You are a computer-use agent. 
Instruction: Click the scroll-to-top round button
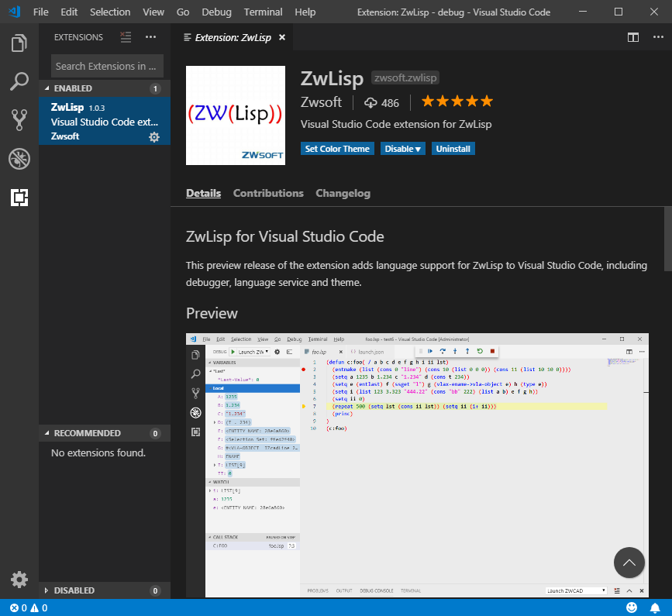tap(629, 563)
